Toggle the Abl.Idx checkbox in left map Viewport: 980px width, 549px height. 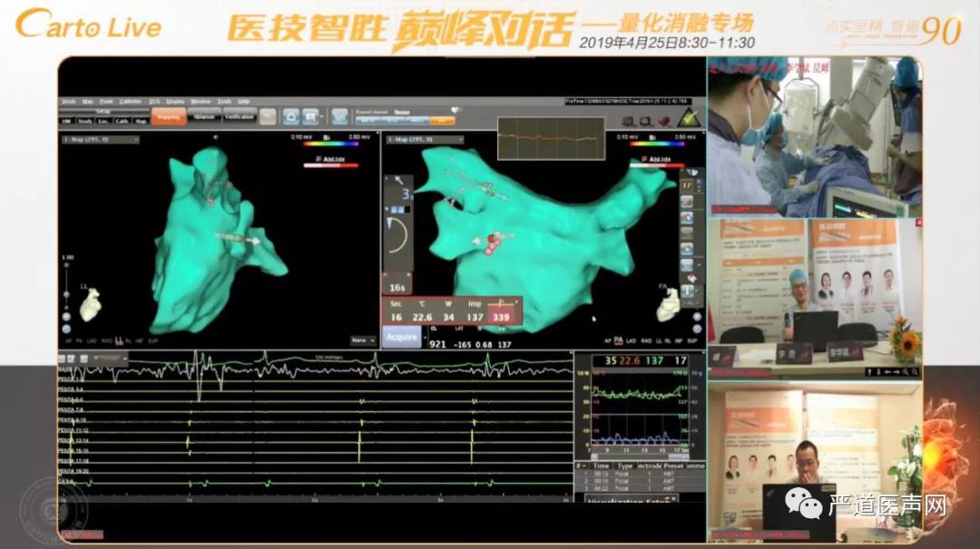tap(317, 160)
